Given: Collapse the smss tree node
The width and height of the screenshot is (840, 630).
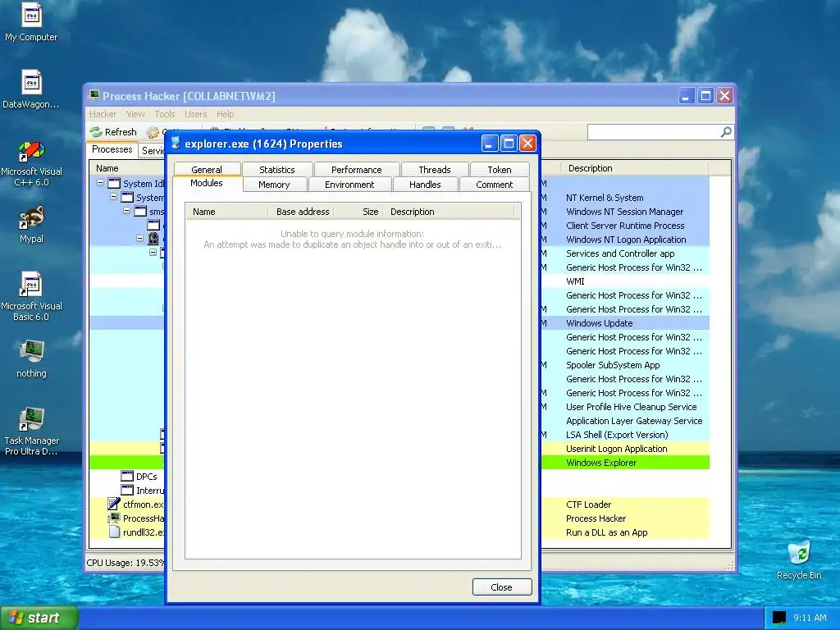Looking at the screenshot, I should [127, 211].
